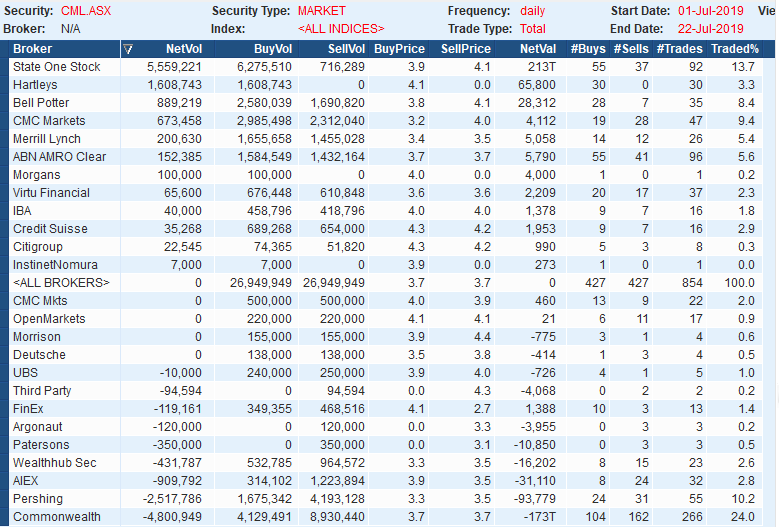Screen dimensions: 779x527
Task: Select the Third Party broker row
Action: point(386,391)
